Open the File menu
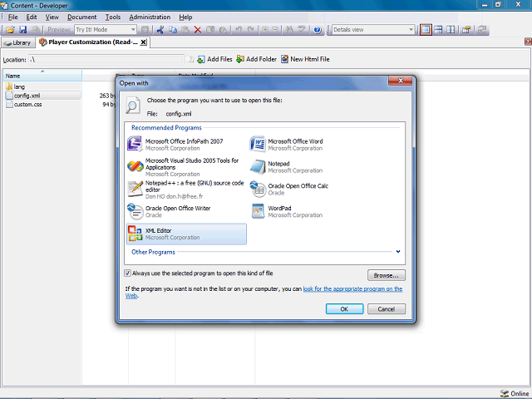 tap(13, 17)
